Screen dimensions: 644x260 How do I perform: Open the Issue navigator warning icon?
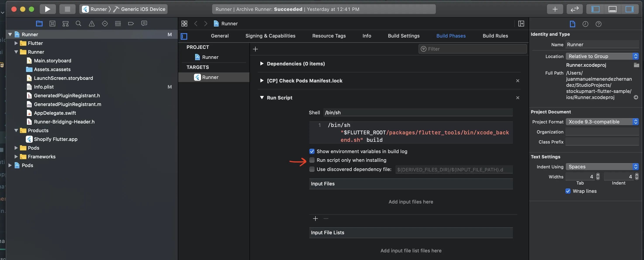[x=92, y=24]
